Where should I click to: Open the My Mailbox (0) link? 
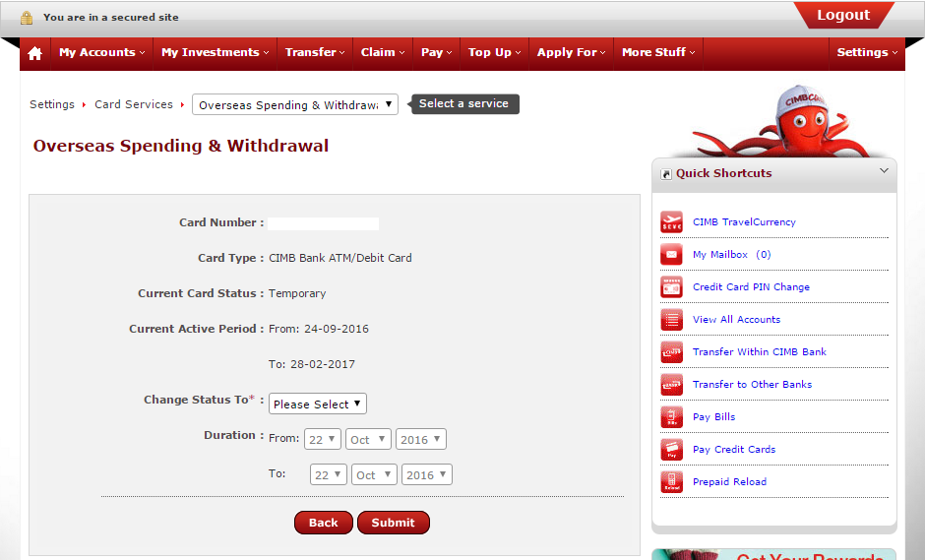point(731,254)
